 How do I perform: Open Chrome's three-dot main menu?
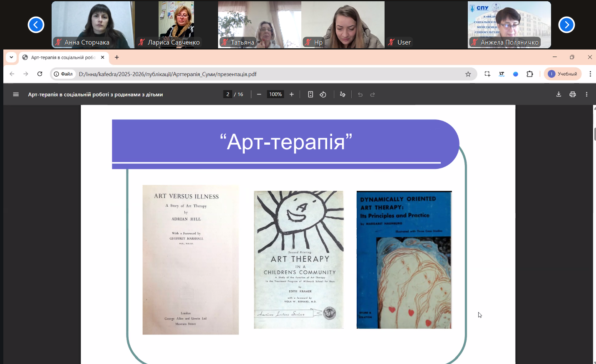[x=590, y=74]
